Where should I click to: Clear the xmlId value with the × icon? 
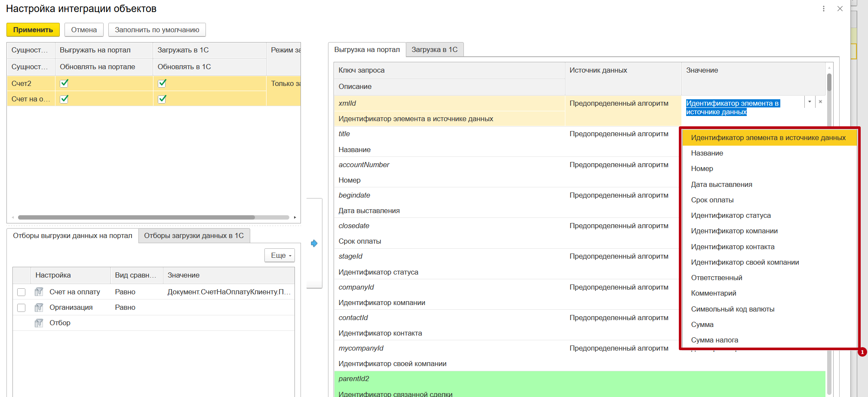[x=820, y=102]
